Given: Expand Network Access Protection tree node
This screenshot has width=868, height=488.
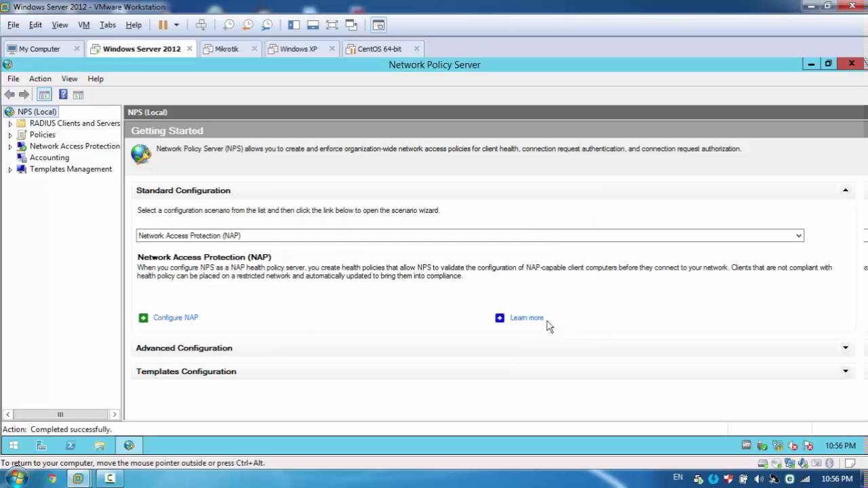Looking at the screenshot, I should [10, 146].
